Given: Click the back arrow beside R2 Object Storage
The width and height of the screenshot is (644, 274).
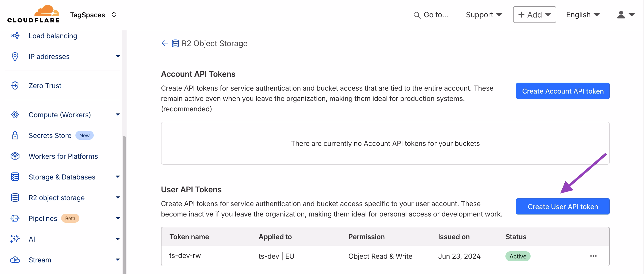Looking at the screenshot, I should point(164,43).
